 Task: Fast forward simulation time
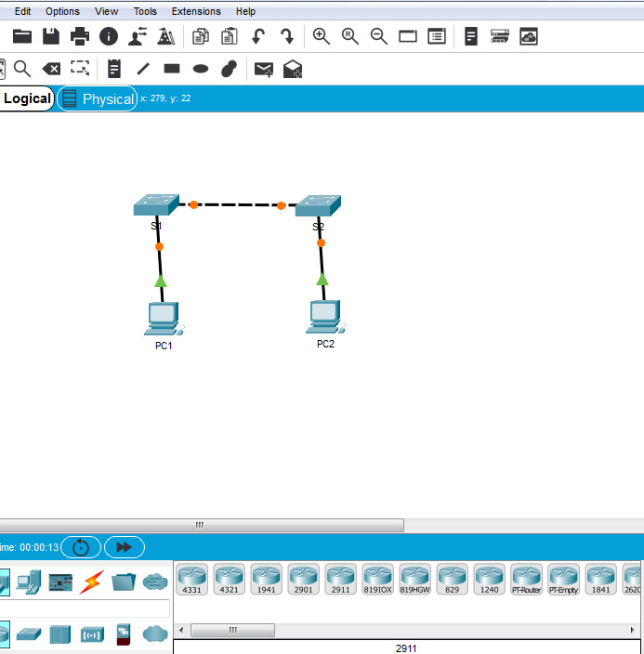(124, 547)
